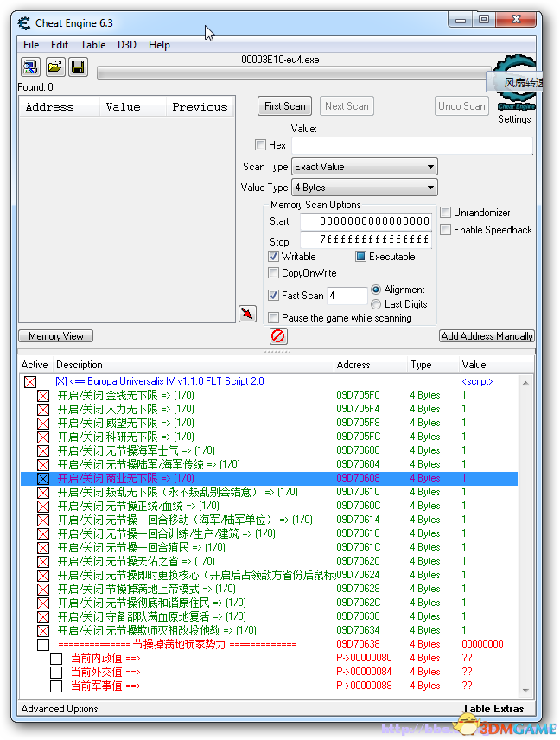
Task: Click the First Scan button
Action: [285, 106]
